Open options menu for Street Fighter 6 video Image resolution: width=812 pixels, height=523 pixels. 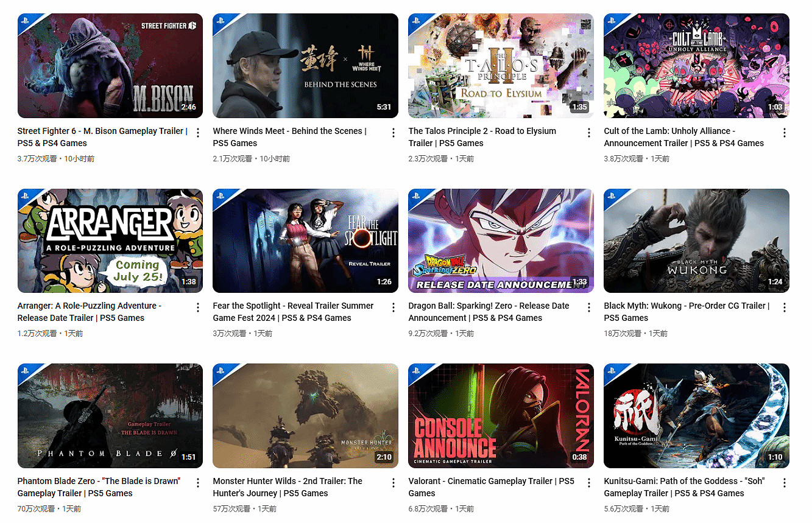coord(198,133)
